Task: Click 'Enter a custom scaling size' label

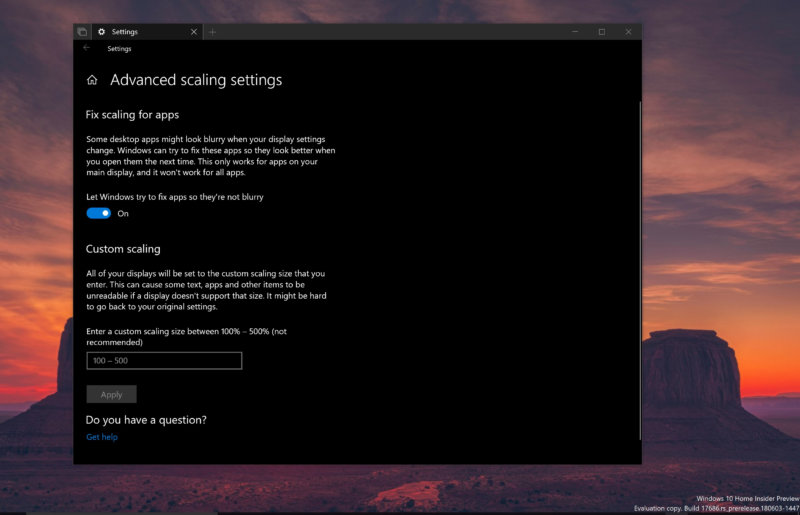Action: point(186,337)
